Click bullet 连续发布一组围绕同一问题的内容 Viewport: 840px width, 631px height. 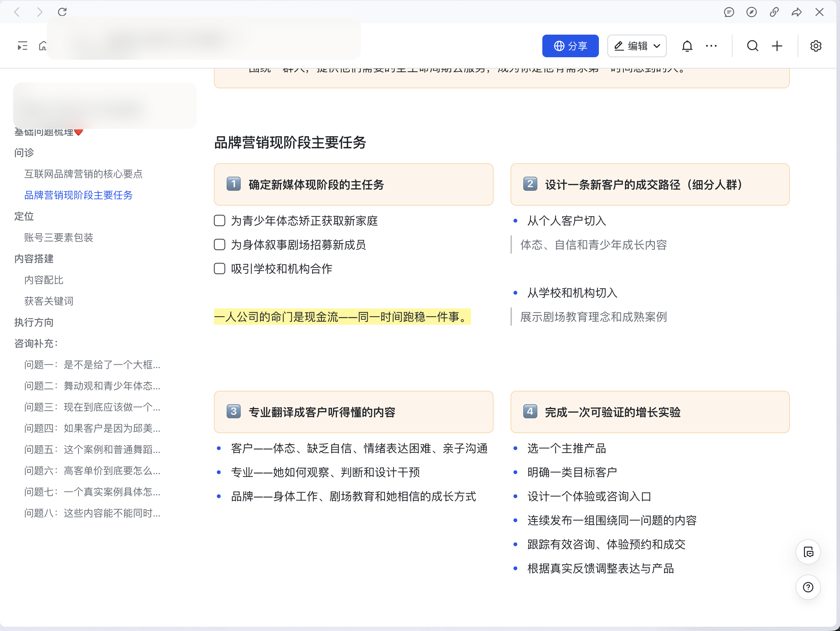[612, 520]
